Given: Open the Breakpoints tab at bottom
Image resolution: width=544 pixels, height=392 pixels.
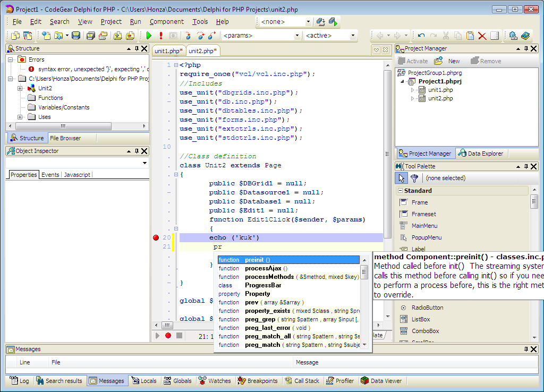Looking at the screenshot, I should 258,381.
